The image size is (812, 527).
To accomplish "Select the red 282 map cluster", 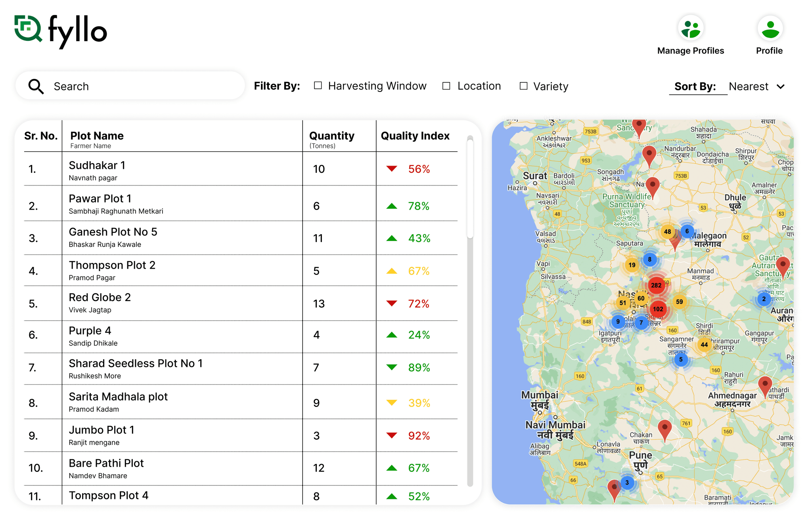I will click(x=656, y=285).
